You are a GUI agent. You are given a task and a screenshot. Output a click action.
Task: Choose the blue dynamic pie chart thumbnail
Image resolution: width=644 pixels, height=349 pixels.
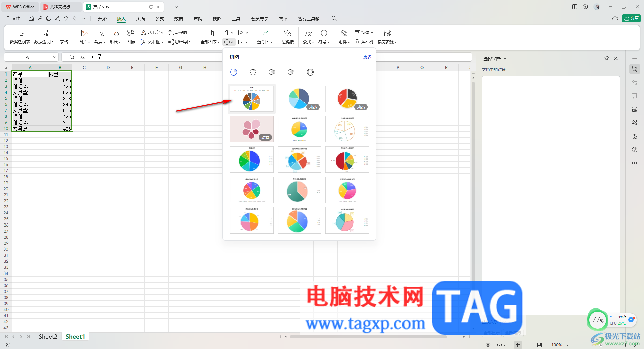(299, 99)
